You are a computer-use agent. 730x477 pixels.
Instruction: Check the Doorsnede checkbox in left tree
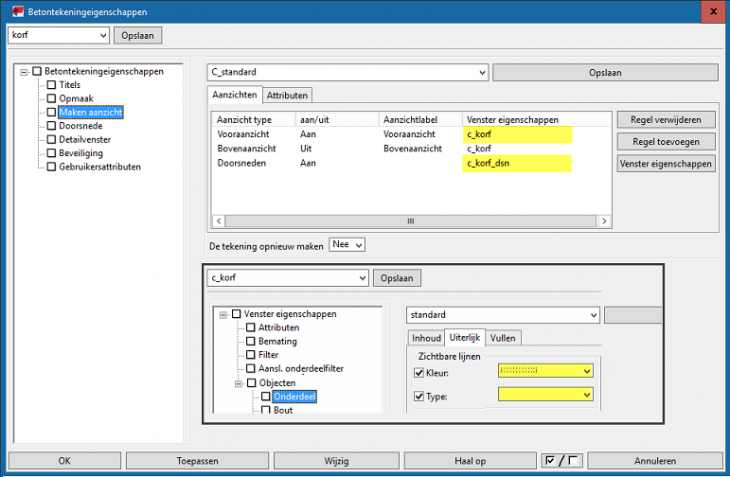51,126
